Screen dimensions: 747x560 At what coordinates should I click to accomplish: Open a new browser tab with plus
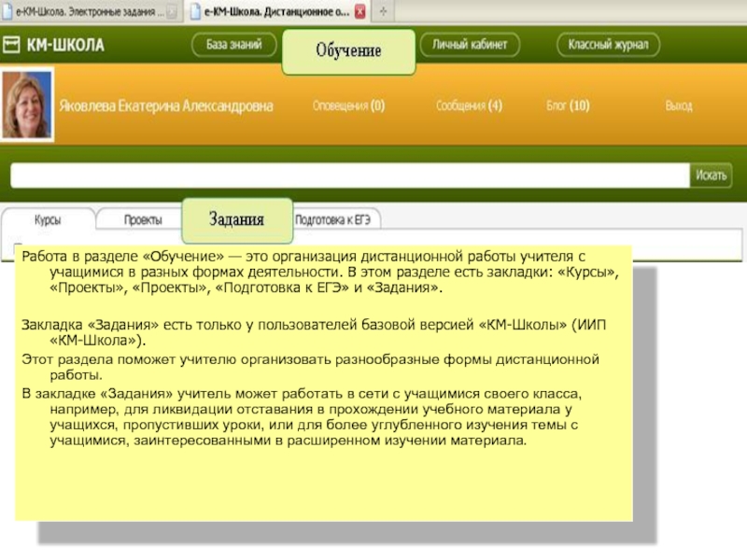coord(383,11)
